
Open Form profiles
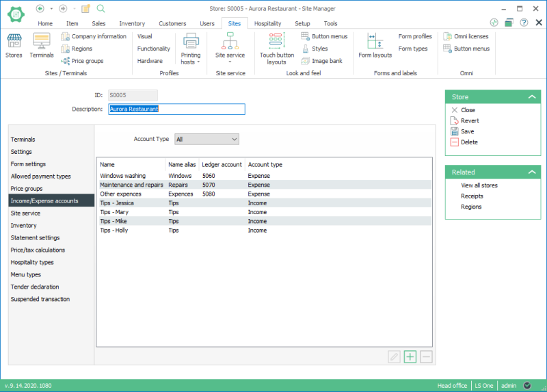(x=415, y=36)
